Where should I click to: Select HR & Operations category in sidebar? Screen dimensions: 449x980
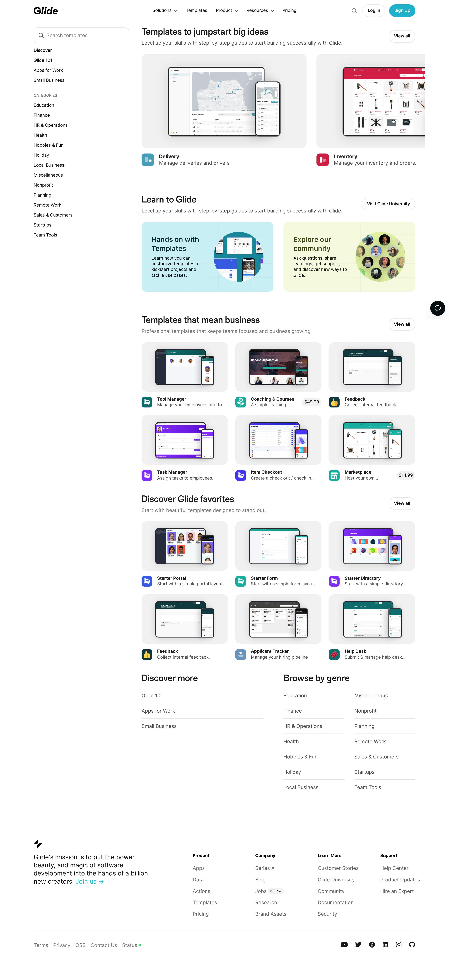tap(51, 125)
